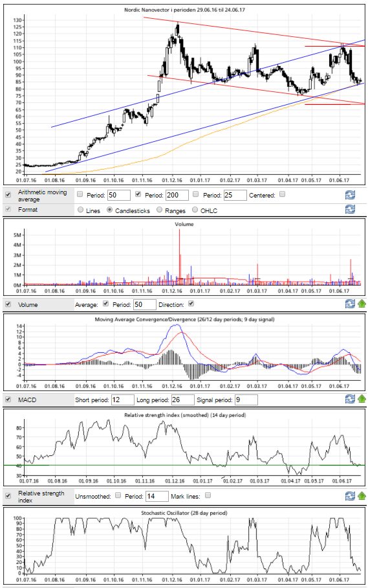The image size is (368, 588).
Task: Click the 130 price axis label
Action: (18, 20)
